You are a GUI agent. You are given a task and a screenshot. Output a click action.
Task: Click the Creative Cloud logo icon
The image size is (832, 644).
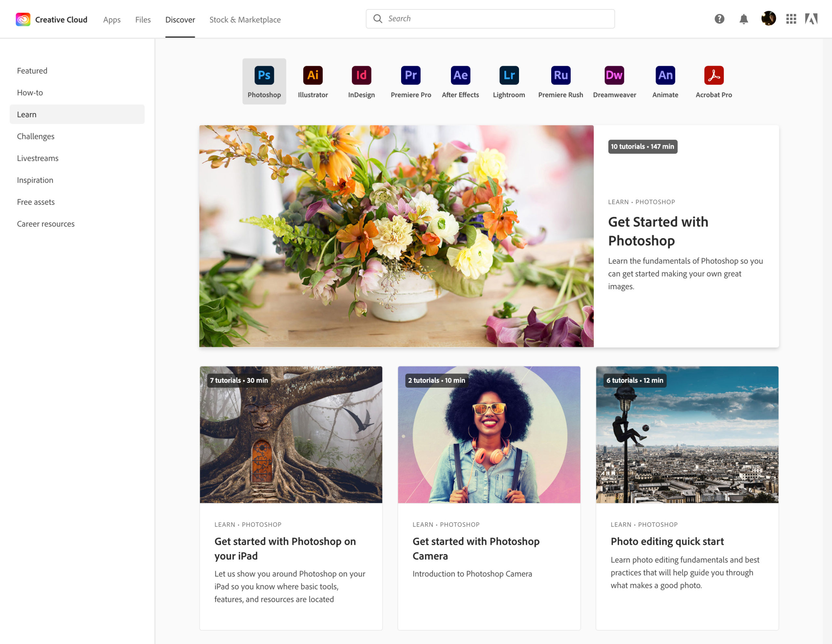pyautogui.click(x=23, y=19)
